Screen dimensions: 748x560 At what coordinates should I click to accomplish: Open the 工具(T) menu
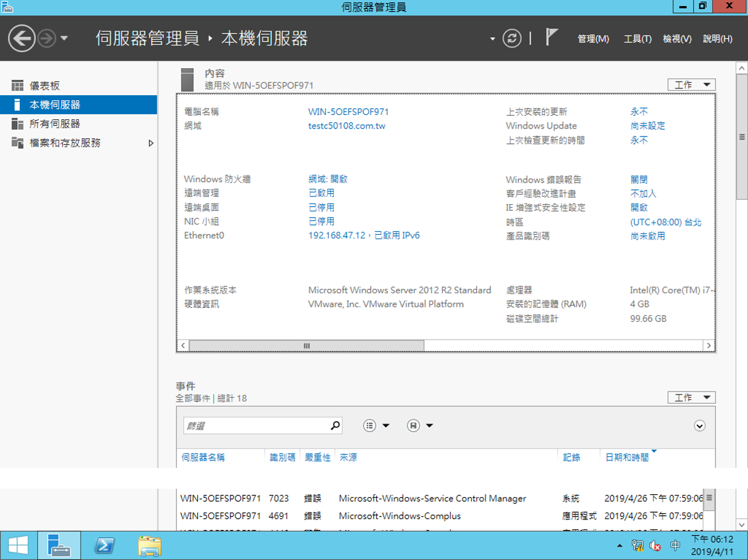coord(637,39)
